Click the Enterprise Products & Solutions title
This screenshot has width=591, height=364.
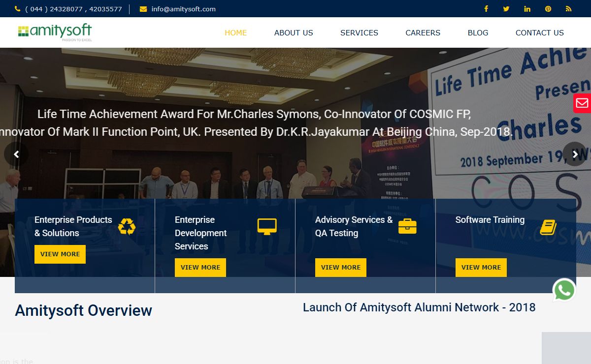click(73, 226)
